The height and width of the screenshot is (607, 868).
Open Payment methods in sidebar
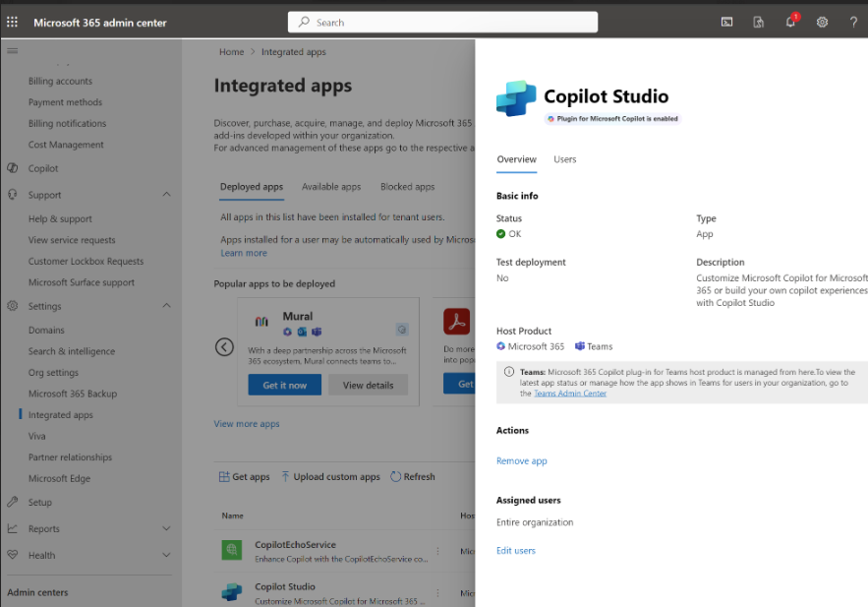(x=65, y=102)
